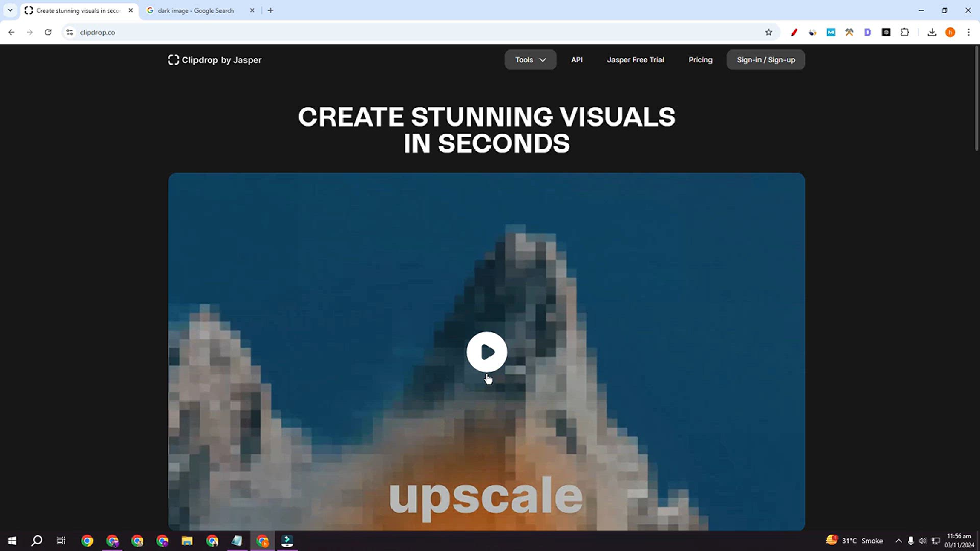Open Chrome downloads panel
This screenshot has height=551, width=980.
click(932, 32)
